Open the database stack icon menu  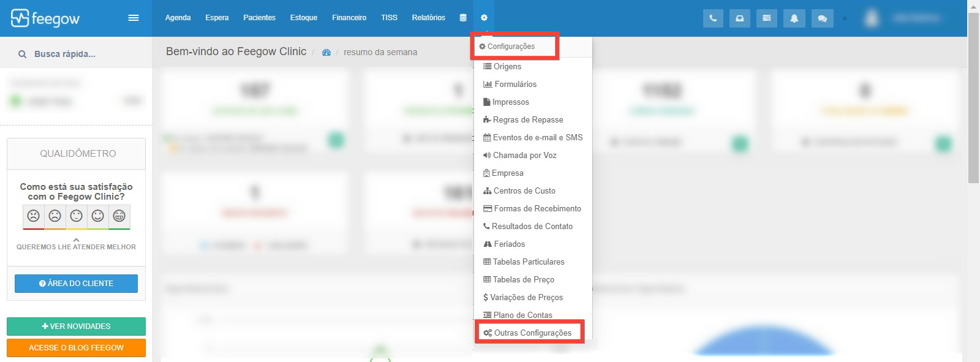(463, 18)
